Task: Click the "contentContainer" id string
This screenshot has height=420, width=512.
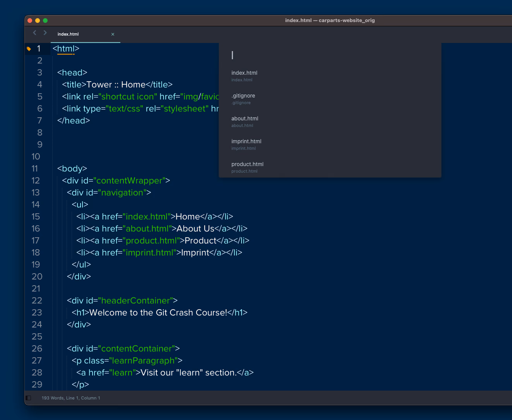Action: (x=137, y=349)
